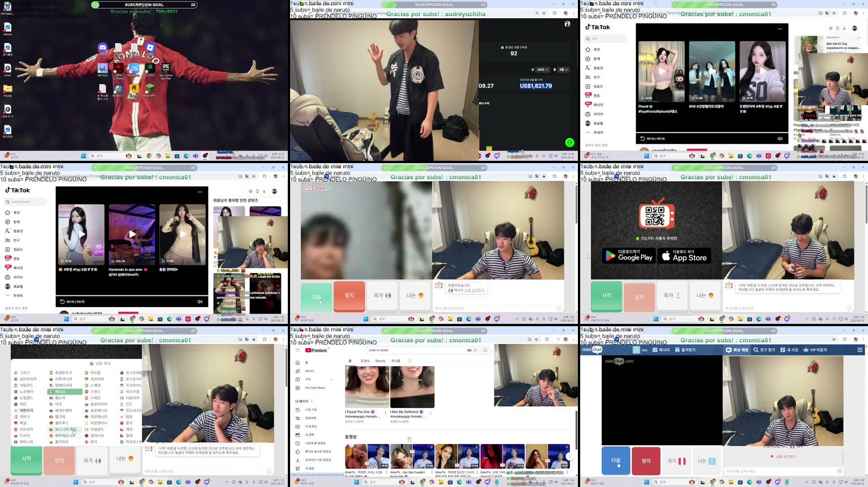Select 대한민국 in the country list

coord(24,410)
